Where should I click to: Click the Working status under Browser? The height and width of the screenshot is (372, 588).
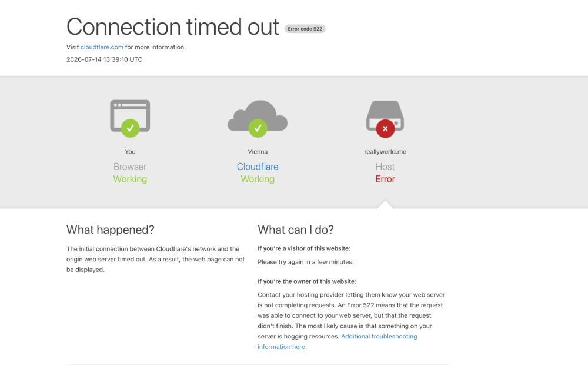[x=130, y=179]
